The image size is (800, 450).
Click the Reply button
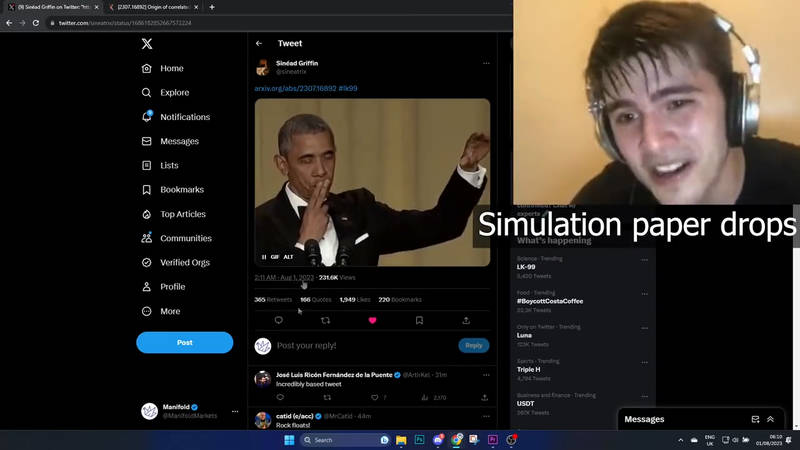[x=473, y=345]
